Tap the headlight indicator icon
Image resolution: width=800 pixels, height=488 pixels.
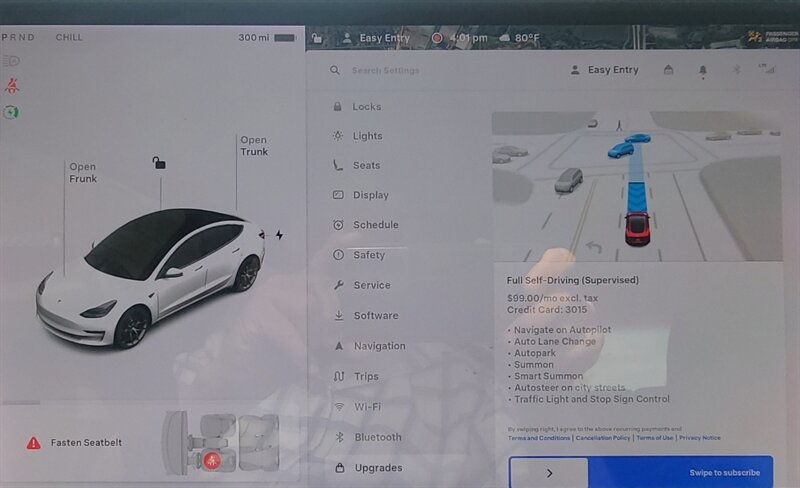coord(11,61)
